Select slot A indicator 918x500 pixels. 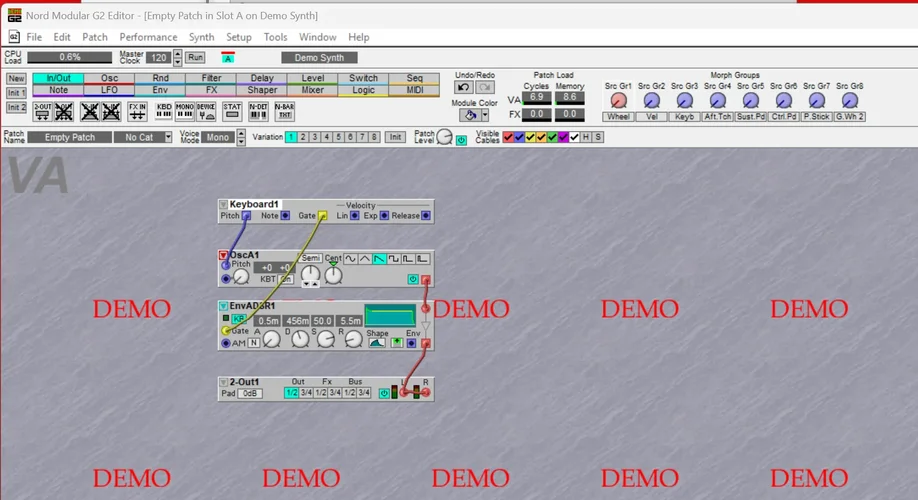coord(228,58)
